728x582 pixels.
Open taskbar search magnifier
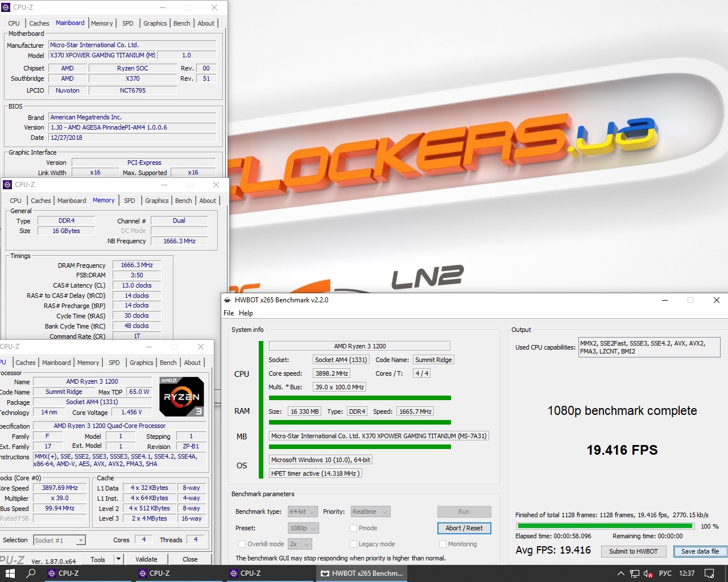31,573
